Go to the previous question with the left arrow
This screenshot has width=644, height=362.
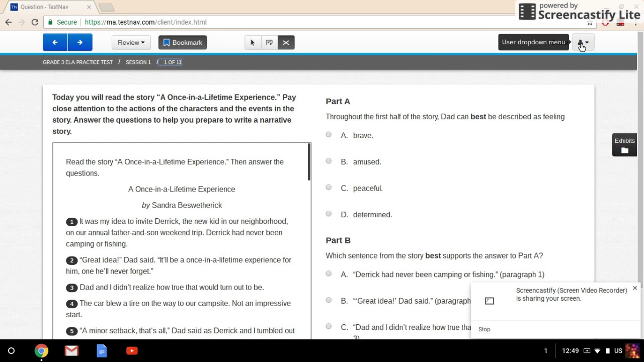coord(55,43)
